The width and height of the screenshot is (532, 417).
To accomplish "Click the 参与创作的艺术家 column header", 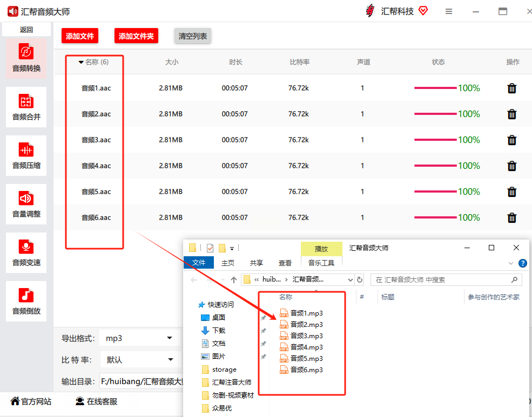I will pos(493,297).
